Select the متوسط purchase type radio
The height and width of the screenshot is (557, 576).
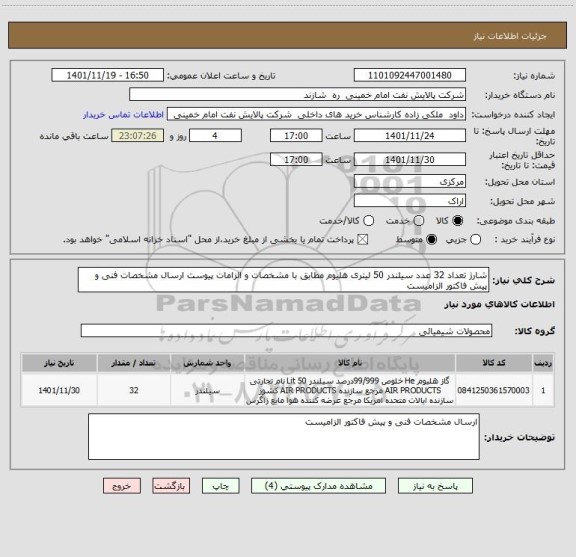[431, 240]
